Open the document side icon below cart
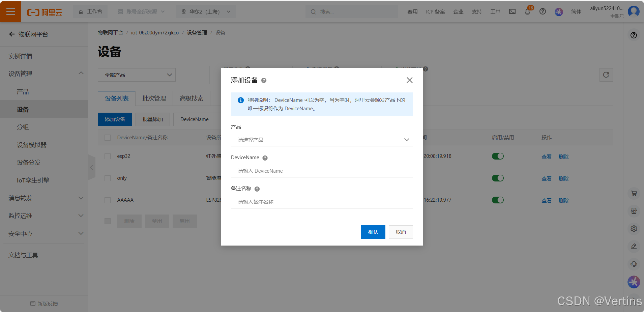This screenshot has height=312, width=644. [634, 211]
